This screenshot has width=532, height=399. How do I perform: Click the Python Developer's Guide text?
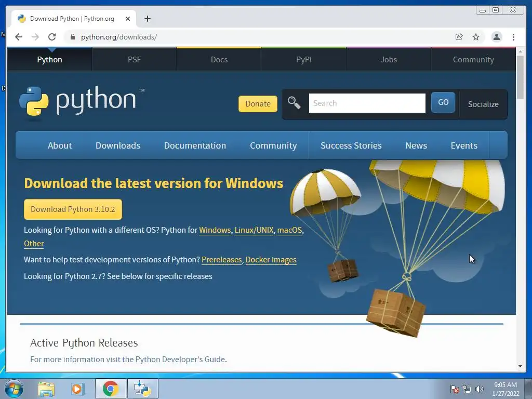click(180, 360)
